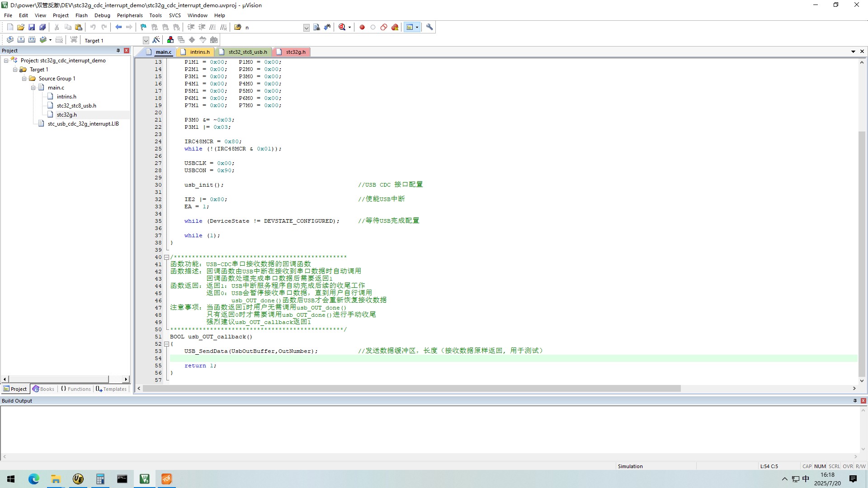Select intrins.h in project tree
This screenshot has height=488, width=868.
click(66, 97)
